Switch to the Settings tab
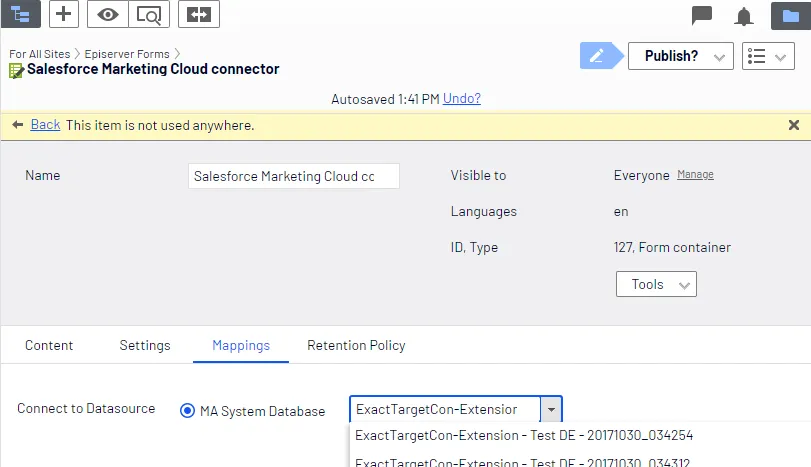 click(x=145, y=345)
